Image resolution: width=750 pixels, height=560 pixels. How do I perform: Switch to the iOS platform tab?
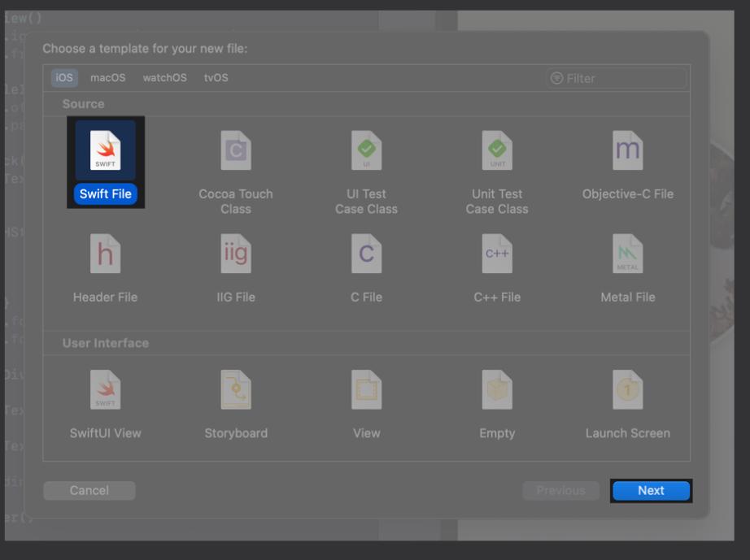[64, 77]
